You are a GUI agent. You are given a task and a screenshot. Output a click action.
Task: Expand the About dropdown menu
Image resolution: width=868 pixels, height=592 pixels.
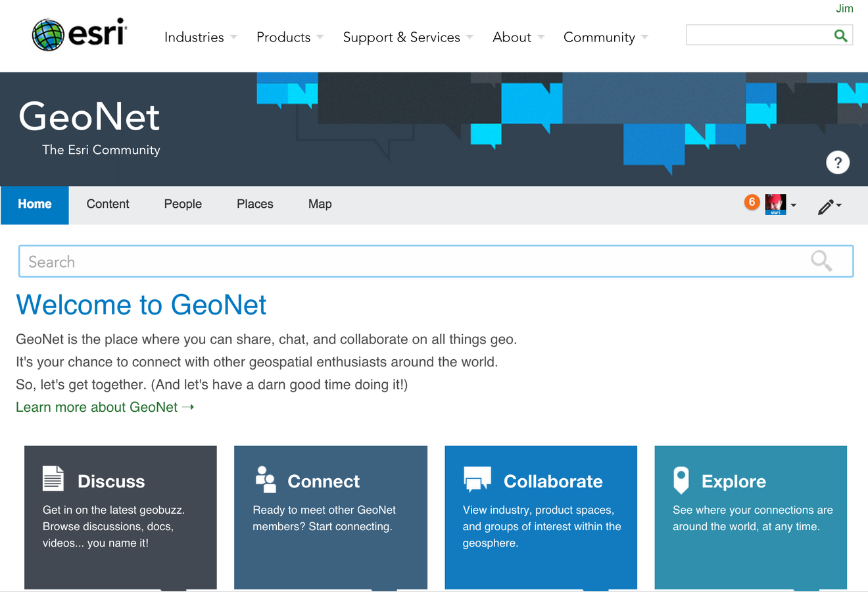pos(519,37)
